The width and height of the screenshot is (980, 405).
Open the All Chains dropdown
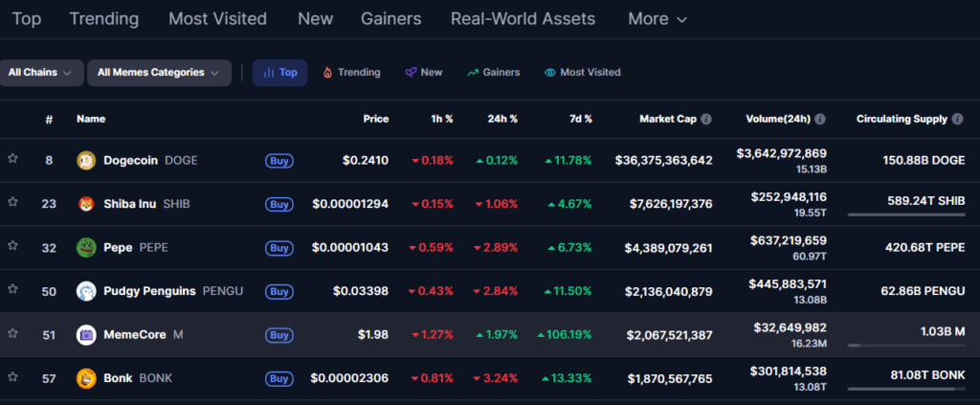pos(41,73)
